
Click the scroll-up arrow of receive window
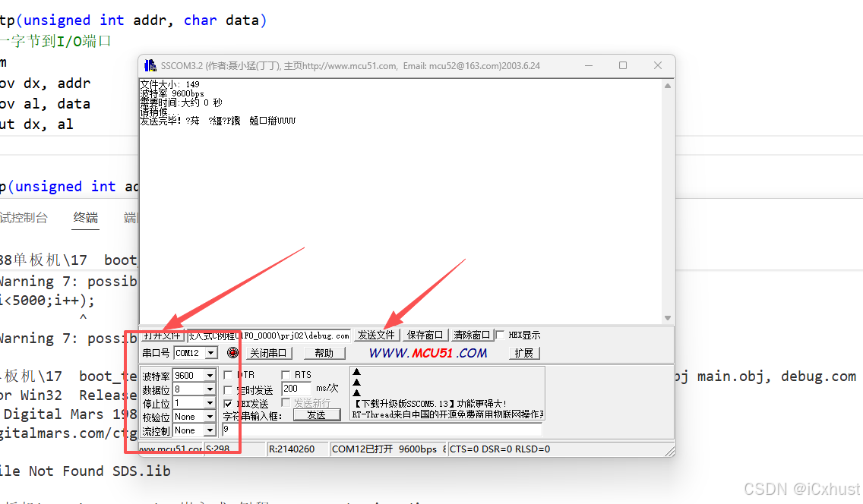(668, 86)
